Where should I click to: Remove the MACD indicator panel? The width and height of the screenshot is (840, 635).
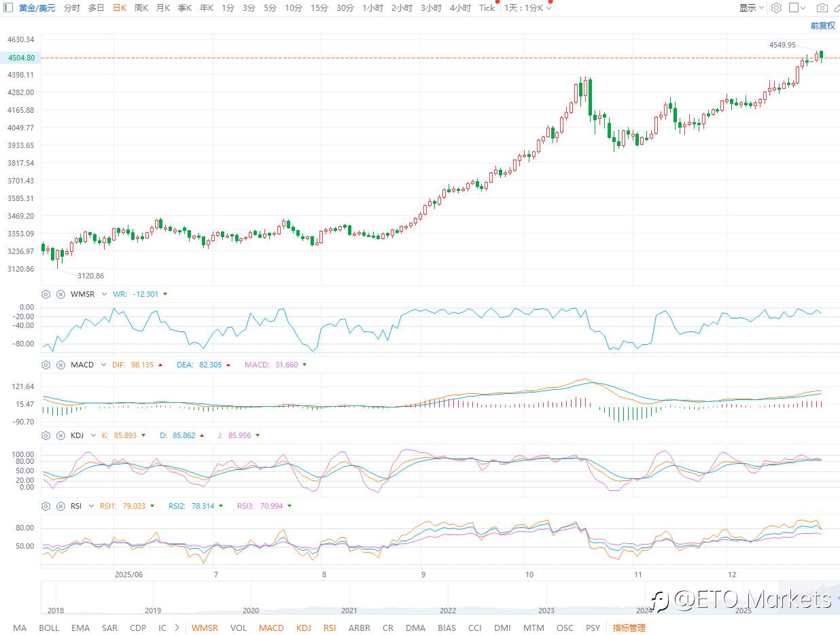pos(60,365)
